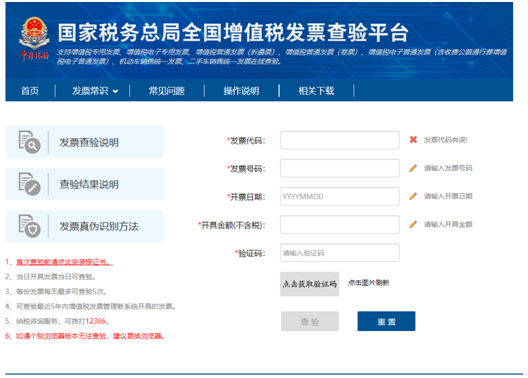This screenshot has width=528, height=378.
Task: Click the 请输入发票号码 hint text
Action: tap(448, 168)
